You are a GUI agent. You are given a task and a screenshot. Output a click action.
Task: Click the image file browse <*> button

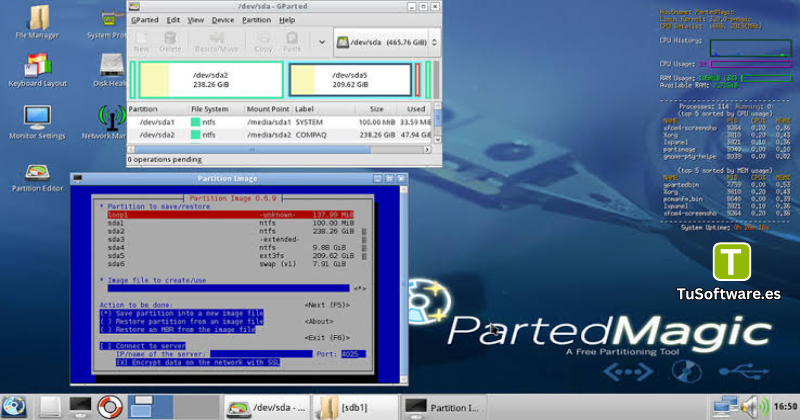(360, 288)
